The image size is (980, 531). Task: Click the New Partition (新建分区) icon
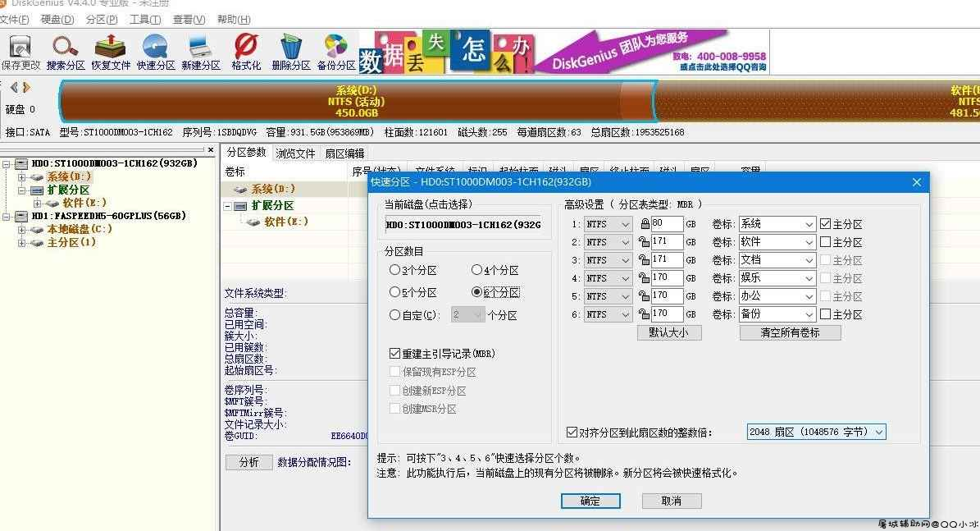201,53
